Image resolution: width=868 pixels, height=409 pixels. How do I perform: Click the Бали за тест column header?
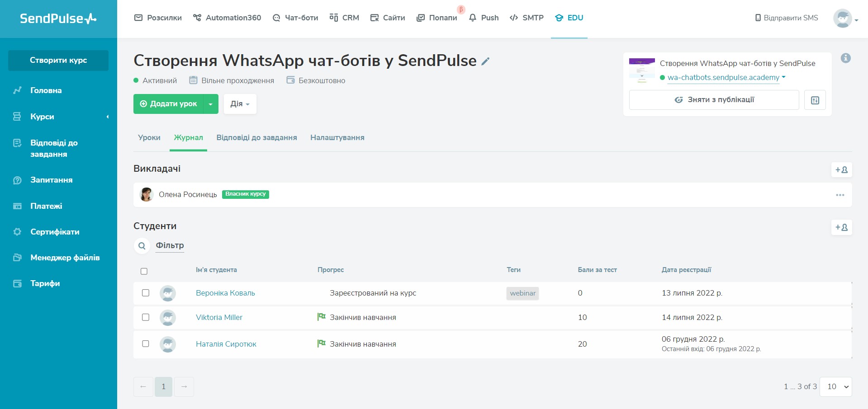pos(597,270)
